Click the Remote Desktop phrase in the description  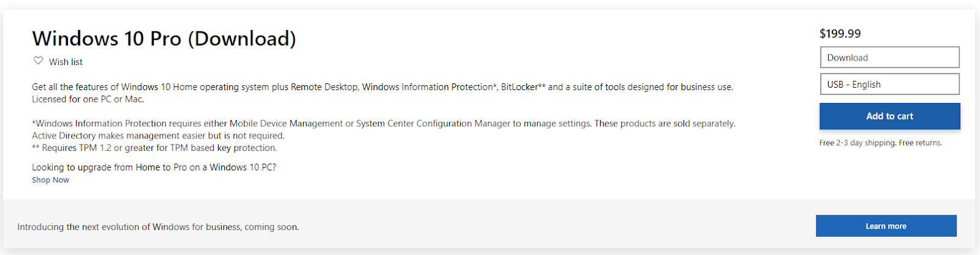point(324,87)
